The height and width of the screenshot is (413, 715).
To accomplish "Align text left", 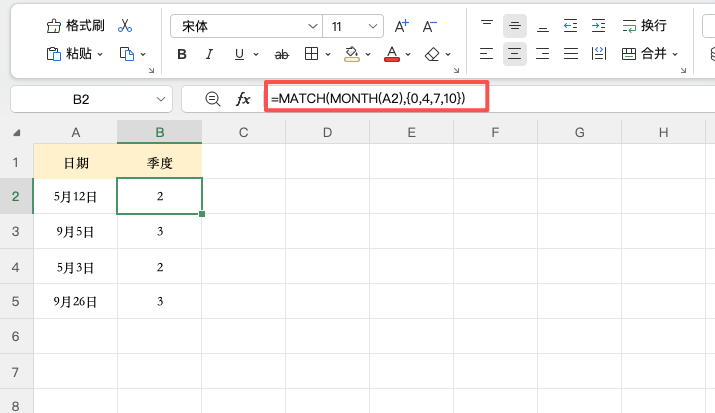I will [x=487, y=54].
